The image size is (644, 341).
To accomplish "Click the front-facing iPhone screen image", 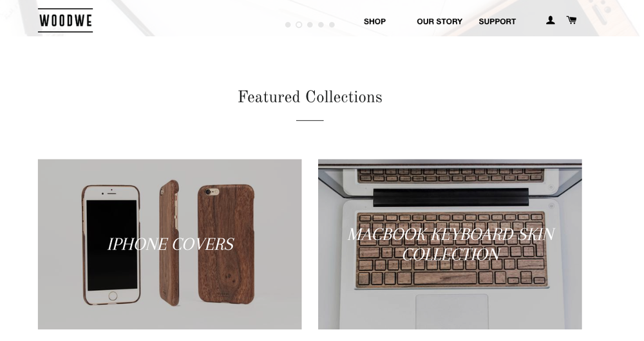I will pyautogui.click(x=111, y=245).
